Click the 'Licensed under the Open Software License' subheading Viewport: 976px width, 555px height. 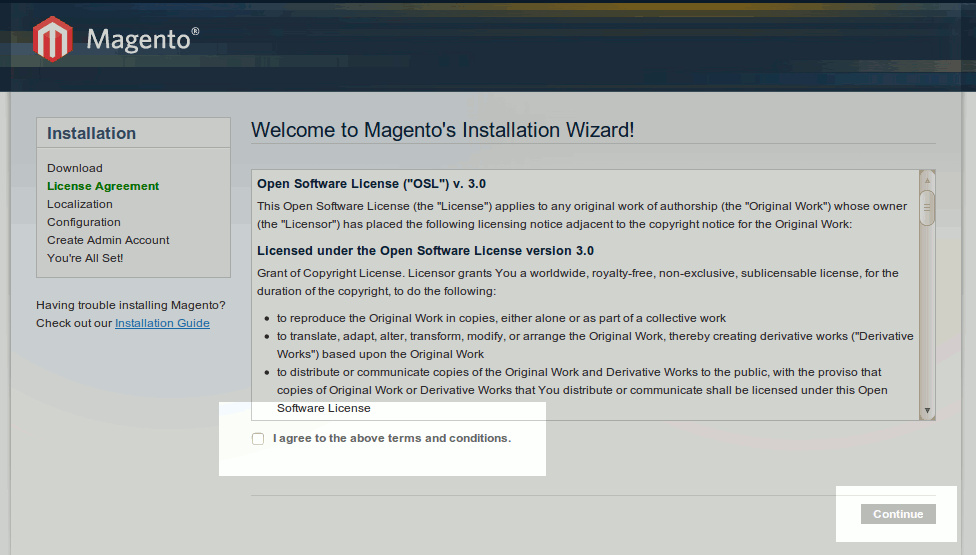pos(425,250)
